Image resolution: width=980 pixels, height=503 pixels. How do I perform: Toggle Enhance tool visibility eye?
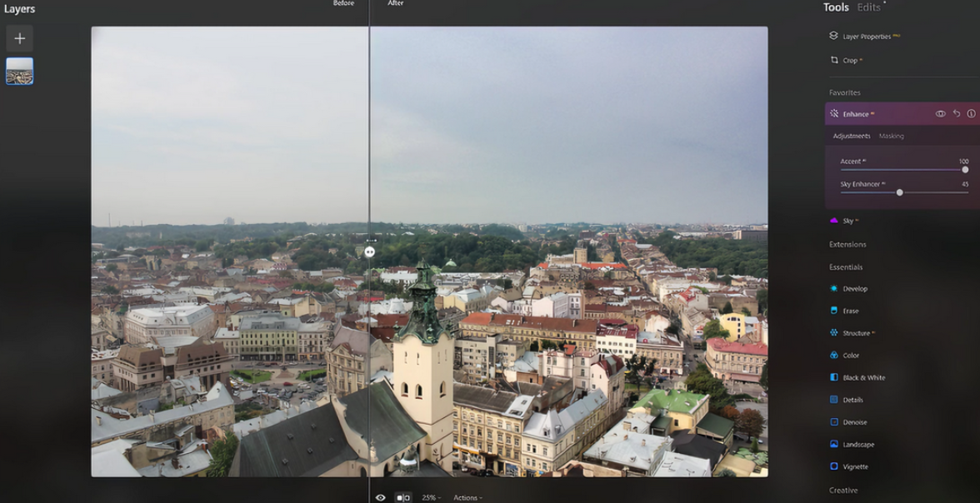[x=940, y=114]
